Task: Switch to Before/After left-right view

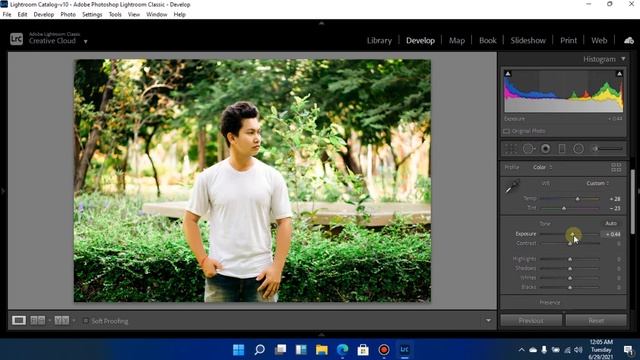Action: pyautogui.click(x=38, y=320)
